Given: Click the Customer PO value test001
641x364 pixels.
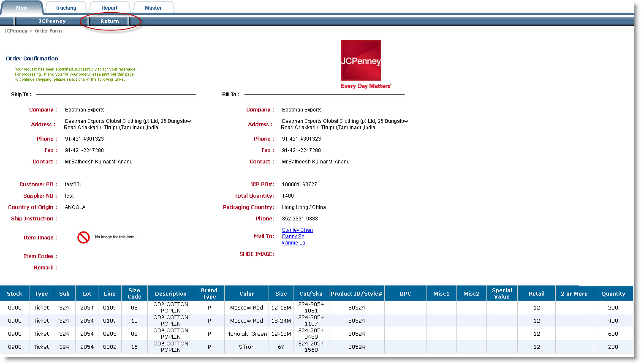Looking at the screenshot, I should coord(73,185).
